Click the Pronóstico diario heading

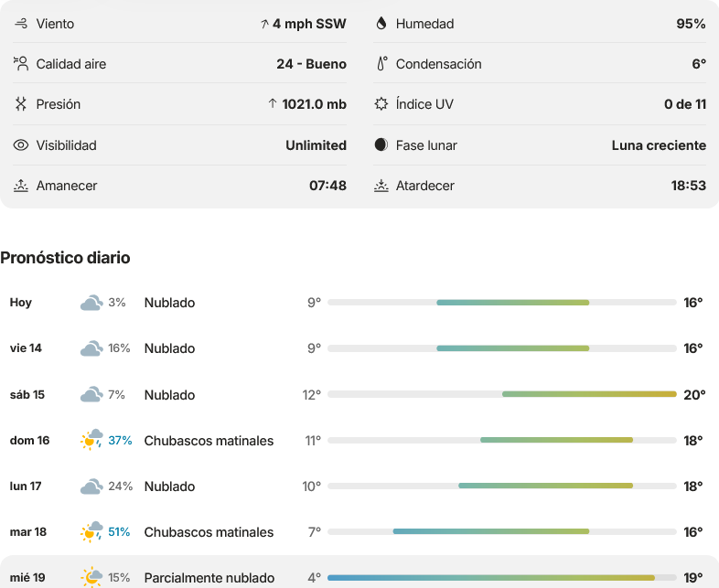coord(65,258)
